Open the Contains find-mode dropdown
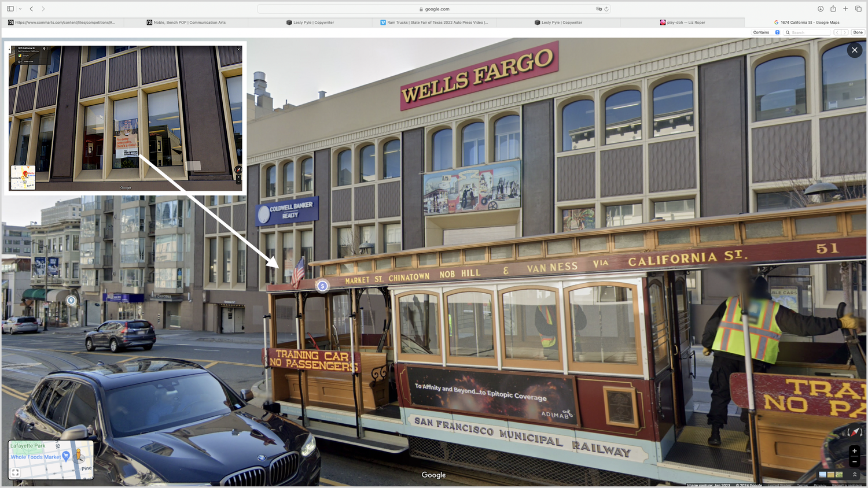868x488 pixels. (x=766, y=32)
